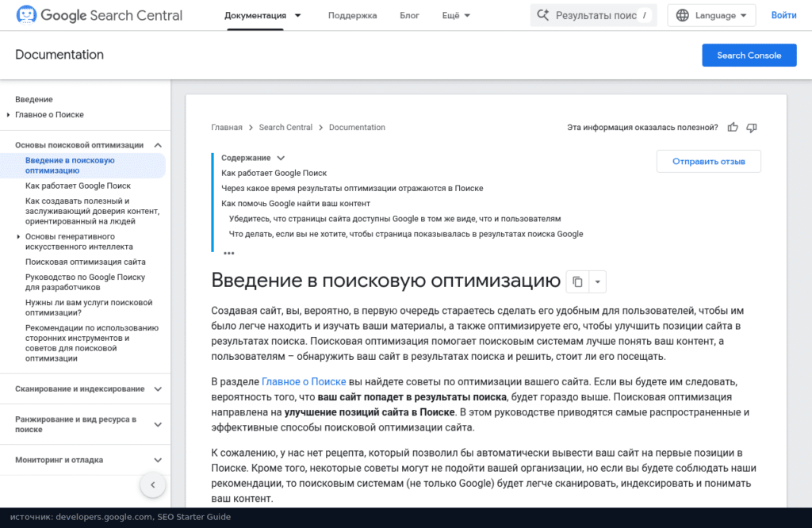The width and height of the screenshot is (812, 528).
Task: Open dropdown arrow next to copy page icon
Action: [x=598, y=281]
